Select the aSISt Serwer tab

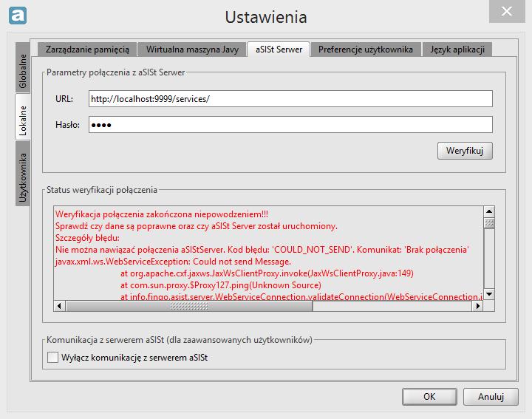tap(279, 50)
